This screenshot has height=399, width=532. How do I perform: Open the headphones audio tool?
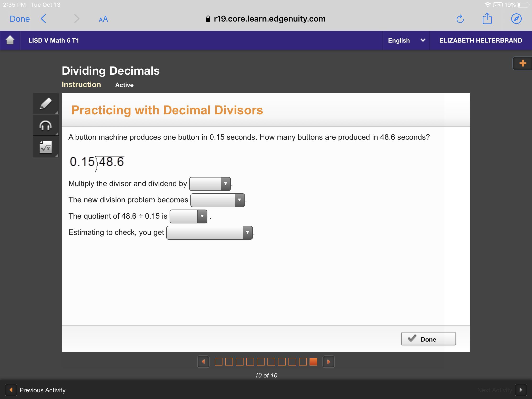(x=45, y=125)
